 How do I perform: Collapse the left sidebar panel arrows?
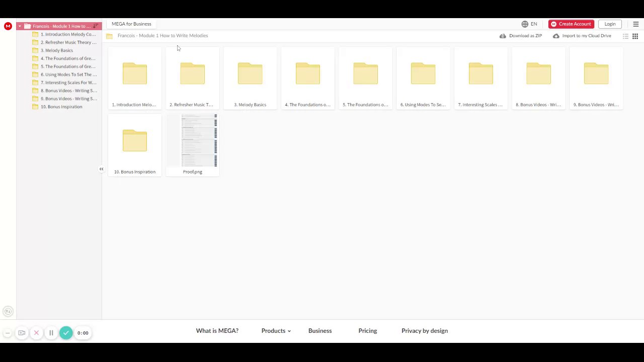coord(101,169)
